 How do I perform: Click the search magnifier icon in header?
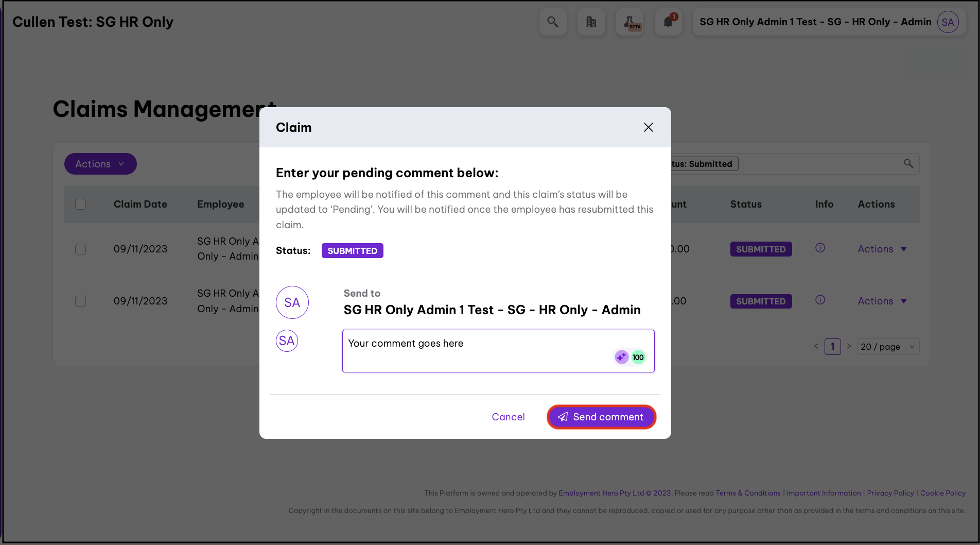(x=552, y=22)
